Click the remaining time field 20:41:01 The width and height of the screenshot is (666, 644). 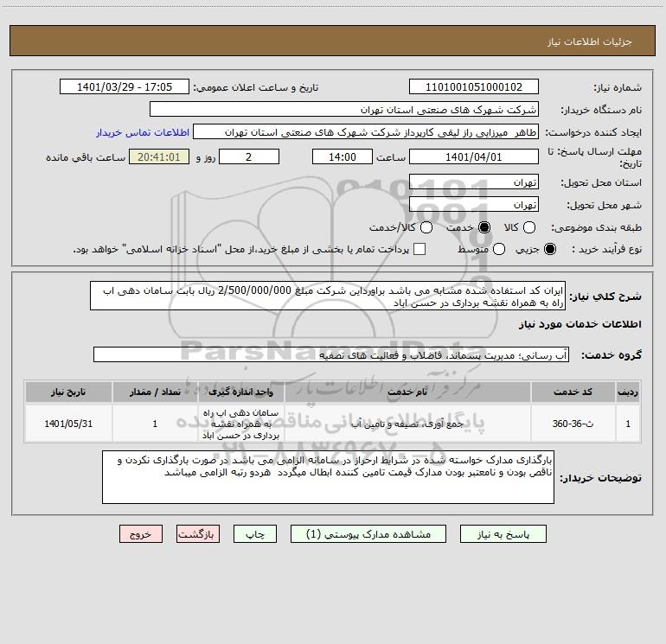click(159, 156)
